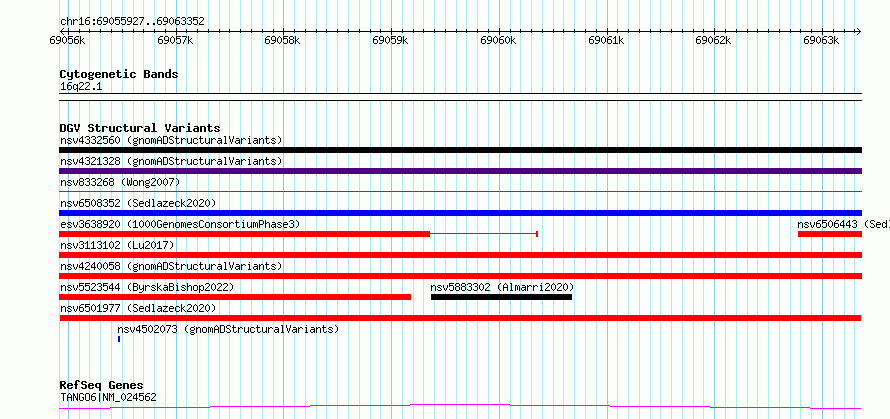Screen dimensions: 890x419
Task: Select the nsv3113102 red variant bar
Action: tap(460, 255)
